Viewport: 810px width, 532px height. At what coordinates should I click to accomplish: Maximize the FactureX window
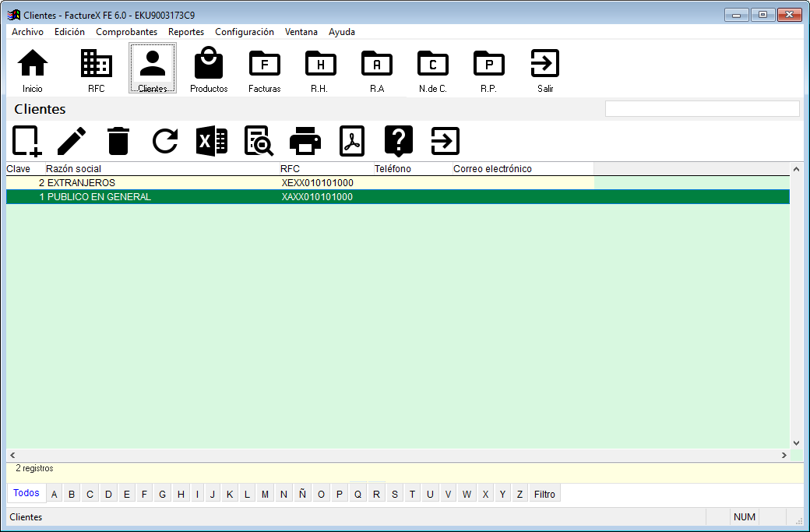[763, 15]
